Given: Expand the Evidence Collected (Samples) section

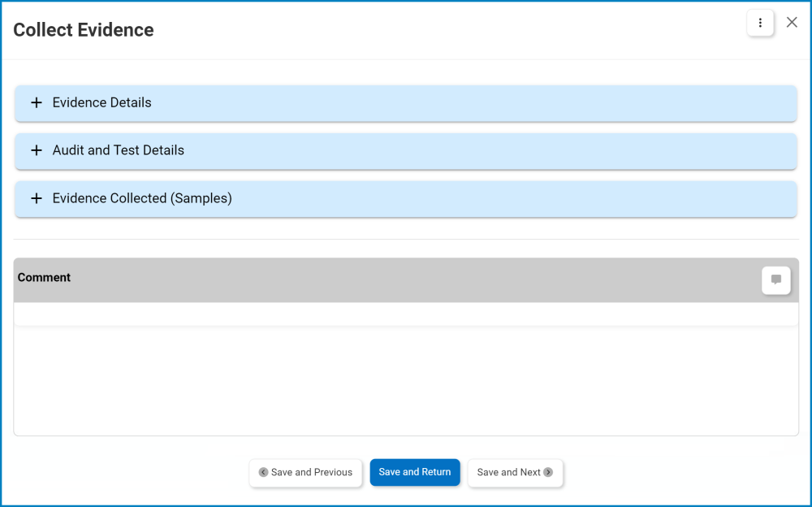Looking at the screenshot, I should (142, 198).
